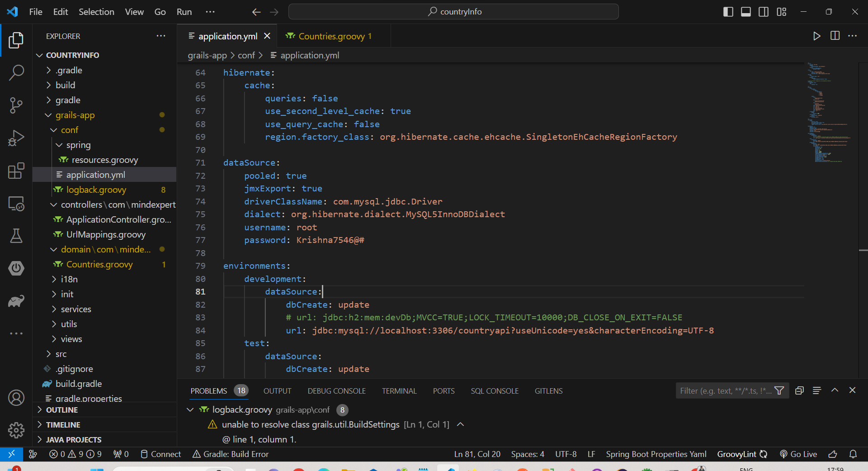Click Connect in the status bar
Viewport: 868px width, 471px height.
[160, 454]
